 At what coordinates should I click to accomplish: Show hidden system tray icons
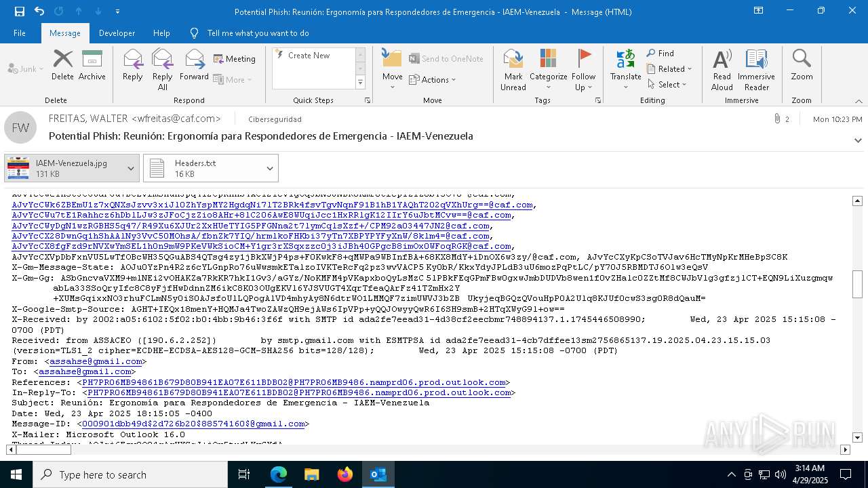click(x=731, y=474)
